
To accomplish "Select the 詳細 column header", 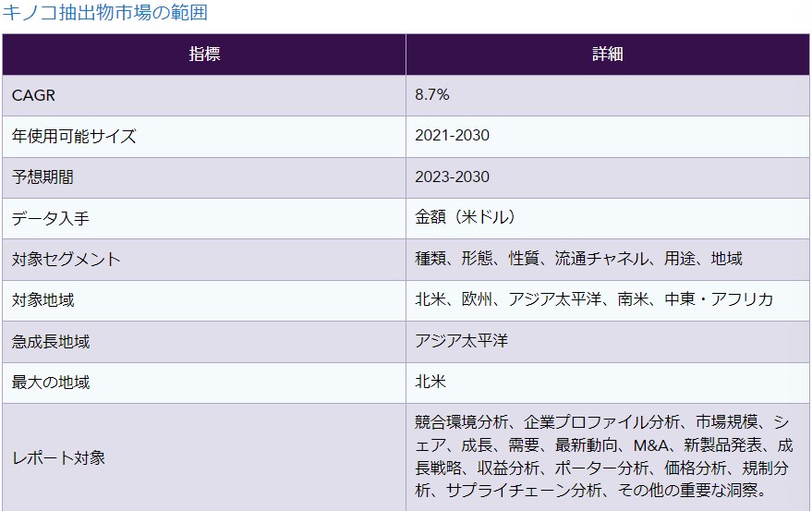I will coord(608,55).
